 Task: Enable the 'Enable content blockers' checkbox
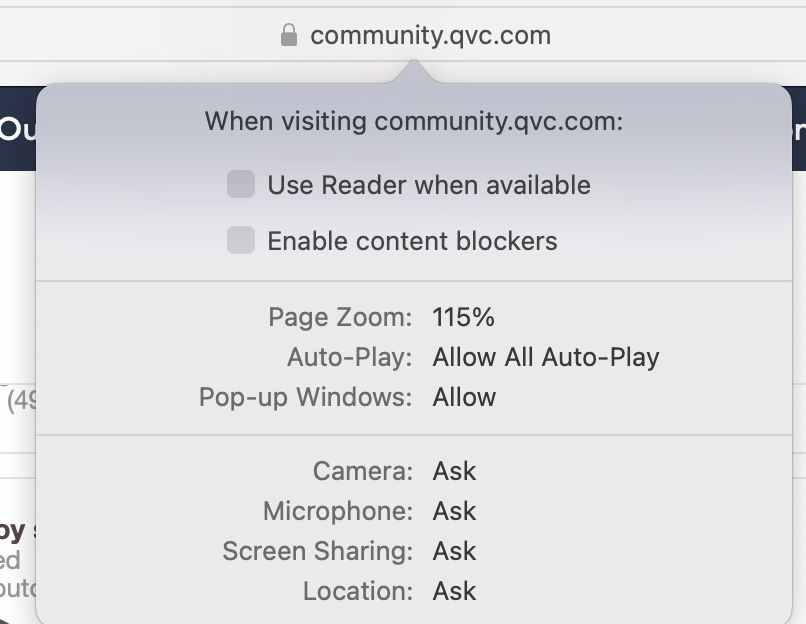[x=241, y=241]
